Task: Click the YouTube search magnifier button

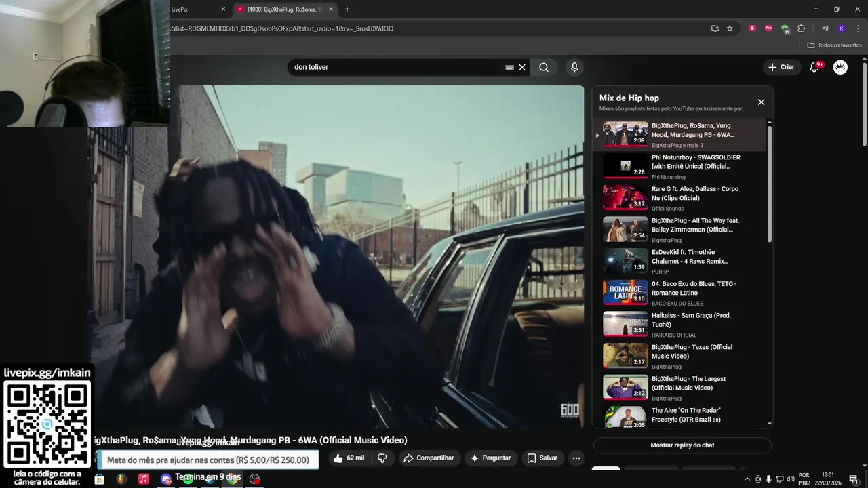Action: tap(544, 67)
